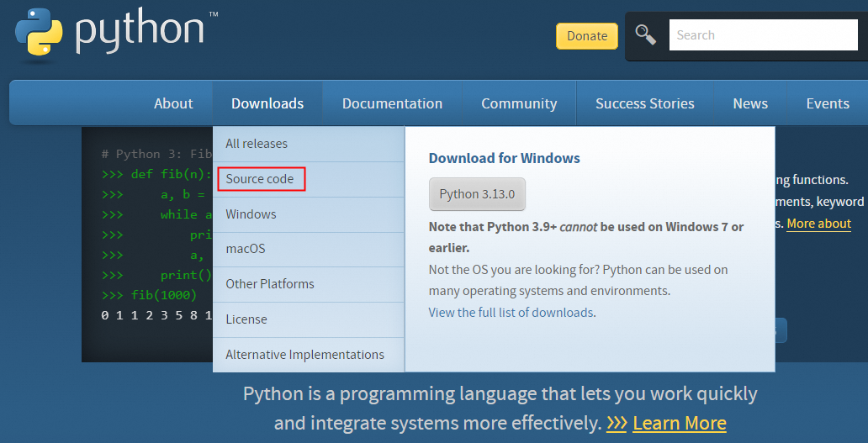868x443 pixels.
Task: Select All releases from Downloads menu
Action: point(257,144)
